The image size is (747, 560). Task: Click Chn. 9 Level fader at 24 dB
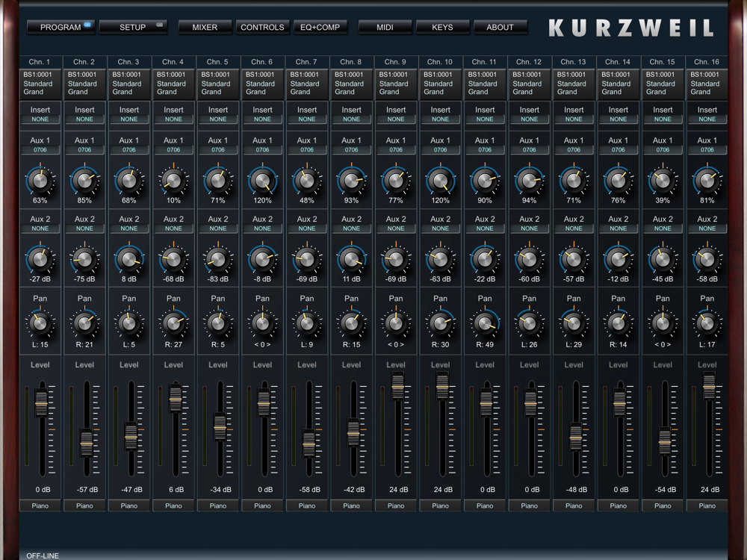coord(397,386)
